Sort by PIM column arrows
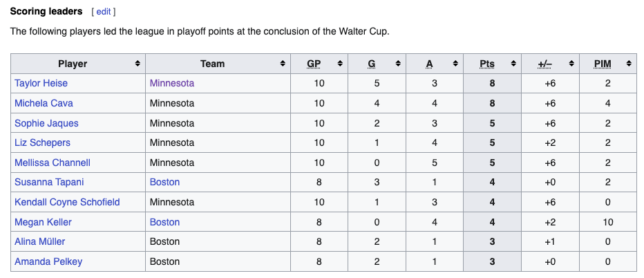 pos(629,64)
